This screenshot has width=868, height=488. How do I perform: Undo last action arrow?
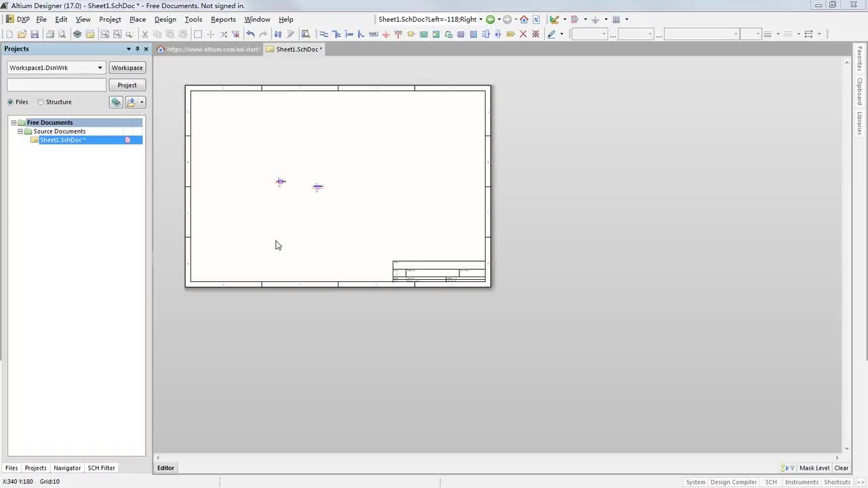coord(250,34)
